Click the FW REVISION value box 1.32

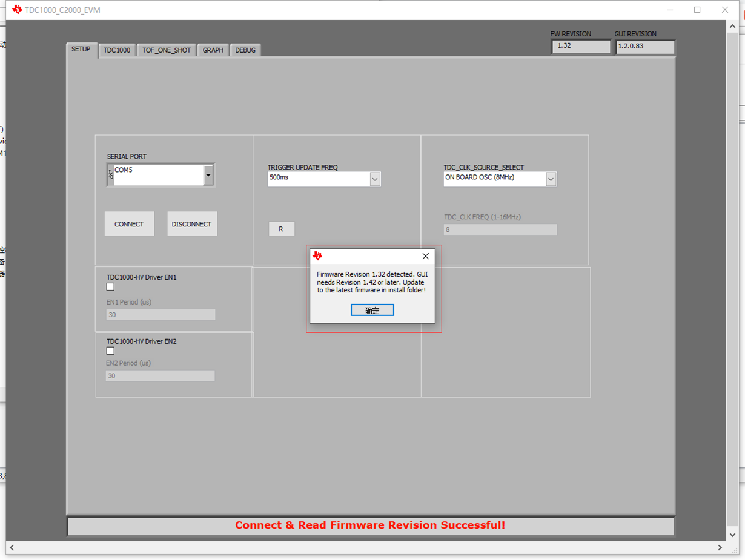(x=581, y=46)
